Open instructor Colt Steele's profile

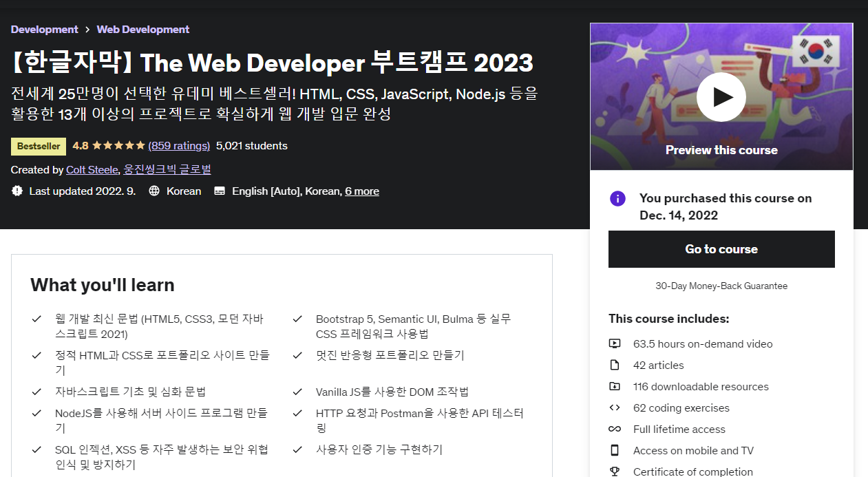[x=92, y=169]
